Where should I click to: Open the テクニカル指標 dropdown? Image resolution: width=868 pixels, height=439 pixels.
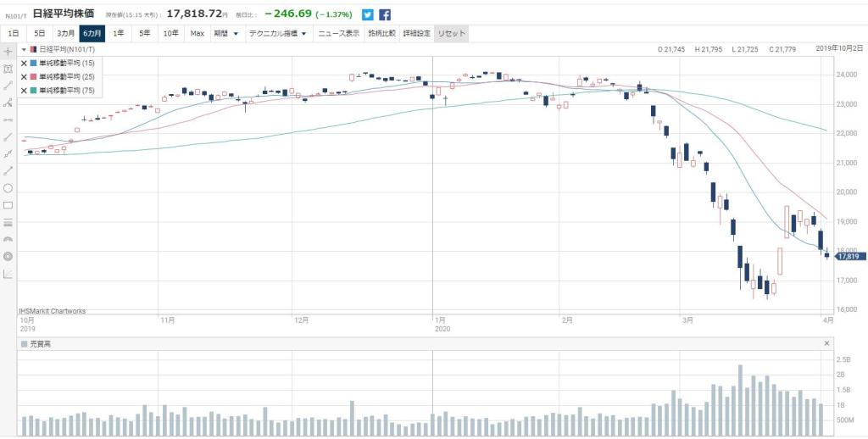tap(277, 33)
